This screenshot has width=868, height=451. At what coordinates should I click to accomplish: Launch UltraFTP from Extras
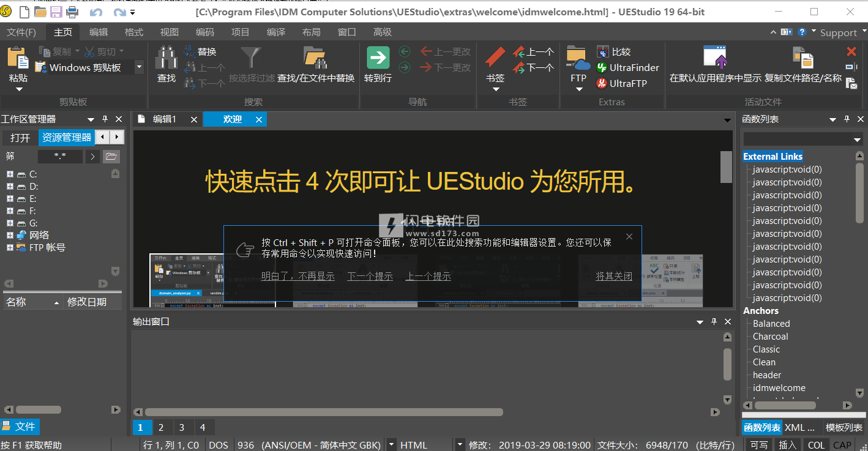click(621, 84)
